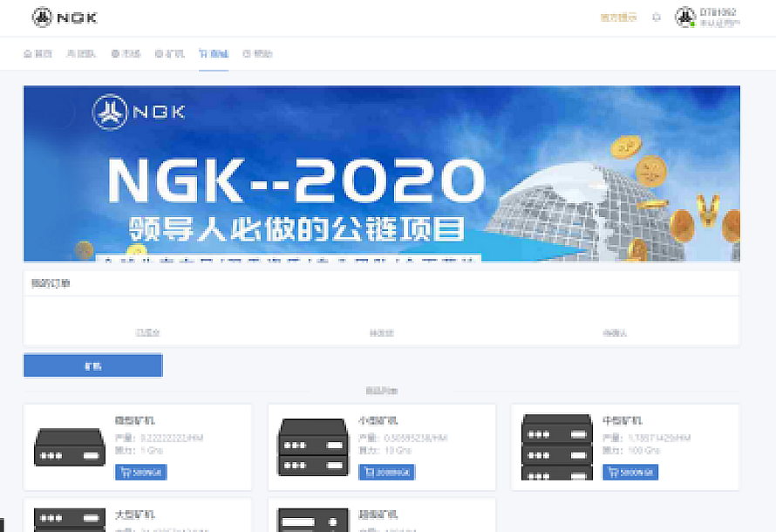Go to the home tab with house icon
Screen dimensions: 776x532
[37, 53]
